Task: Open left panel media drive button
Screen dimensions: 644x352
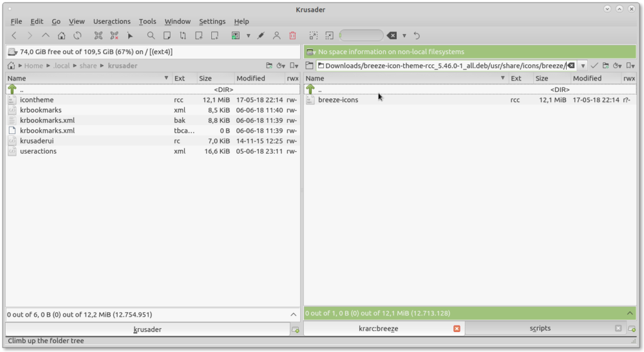Action: tap(13, 52)
